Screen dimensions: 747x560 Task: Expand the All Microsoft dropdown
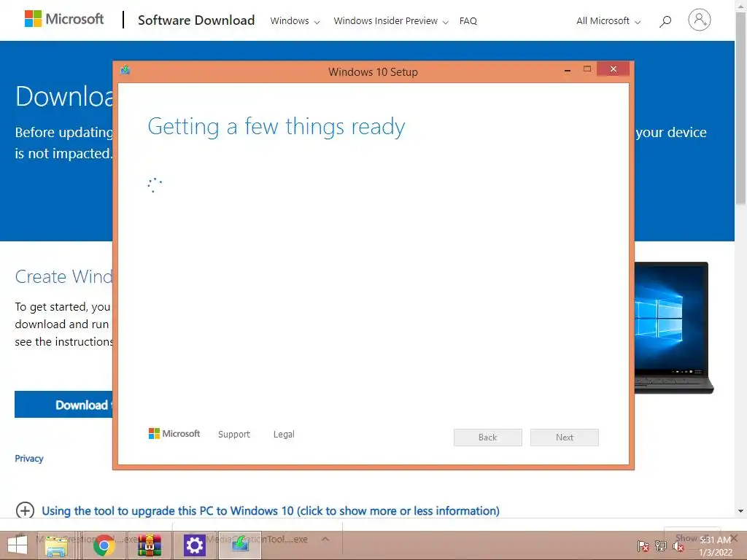click(608, 21)
